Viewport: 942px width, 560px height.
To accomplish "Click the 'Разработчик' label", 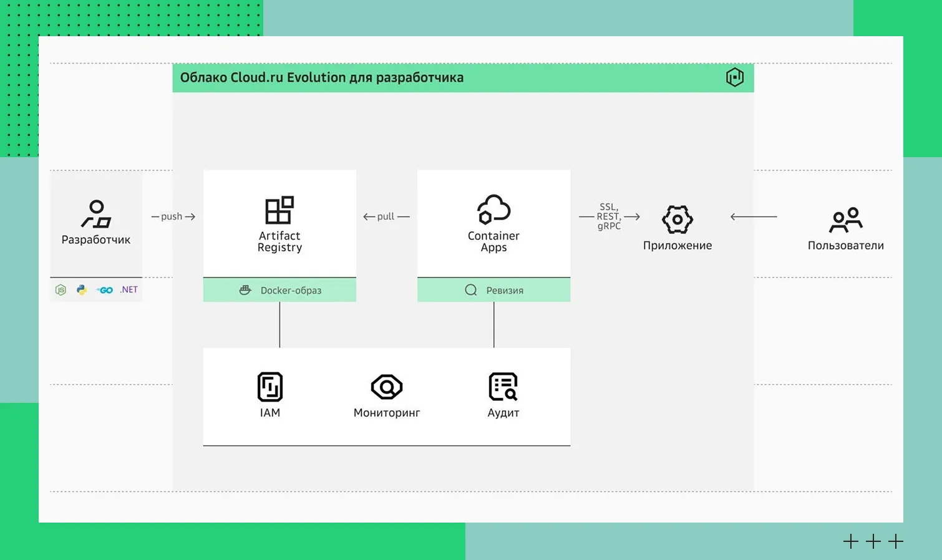I will [x=96, y=239].
